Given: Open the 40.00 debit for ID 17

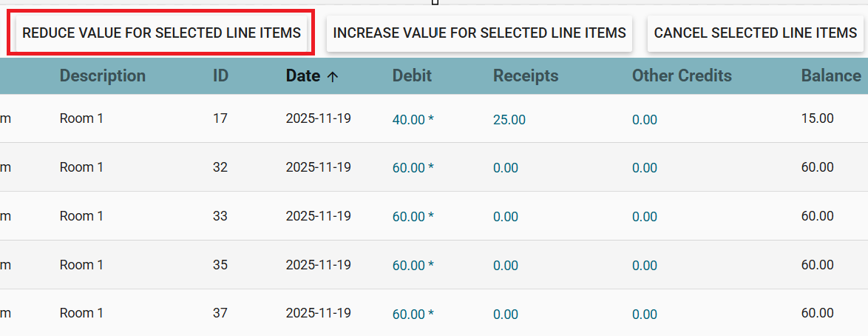Looking at the screenshot, I should pyautogui.click(x=409, y=119).
